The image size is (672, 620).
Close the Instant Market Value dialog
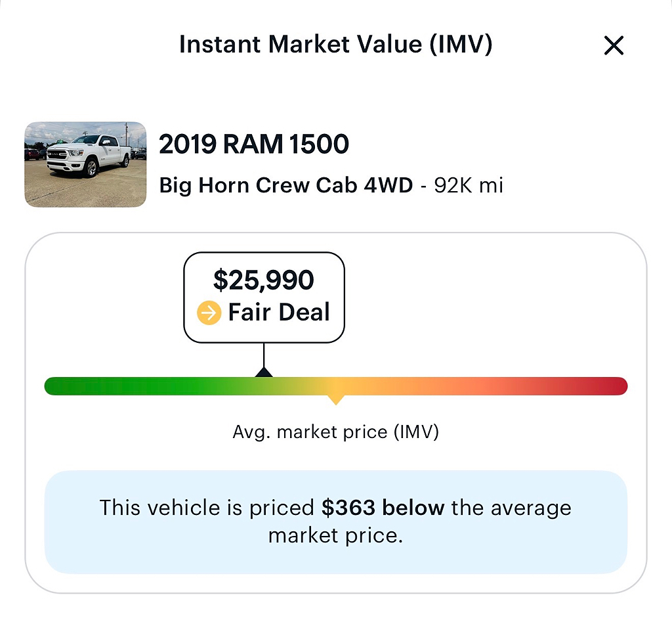pos(614,45)
